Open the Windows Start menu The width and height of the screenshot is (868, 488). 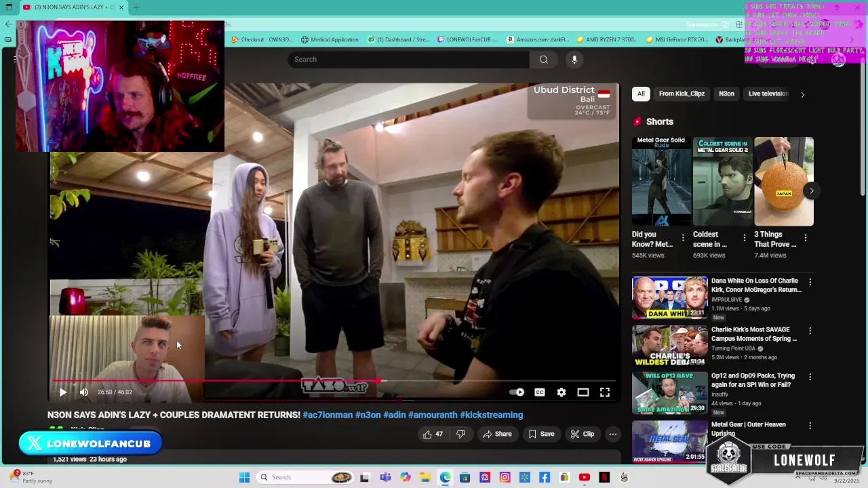click(244, 477)
